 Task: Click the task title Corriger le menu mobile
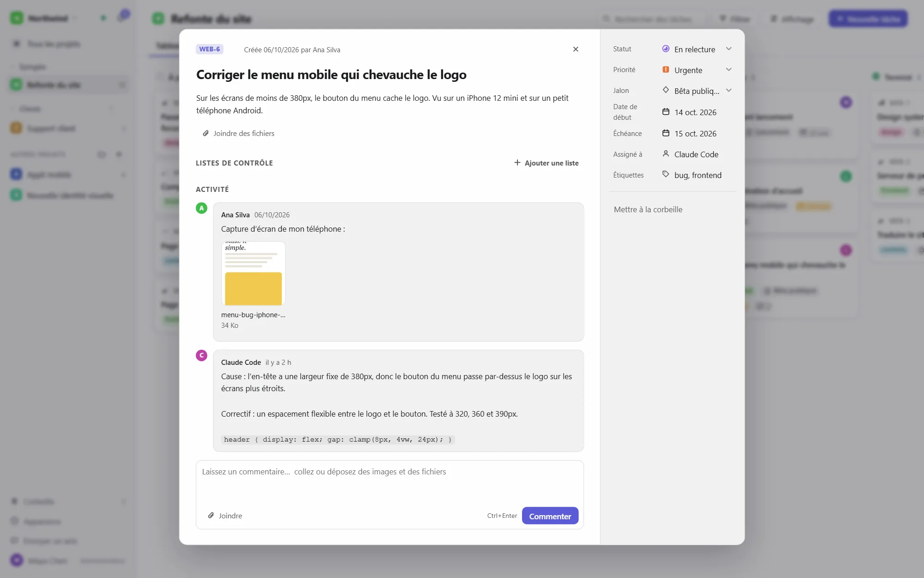(x=331, y=74)
